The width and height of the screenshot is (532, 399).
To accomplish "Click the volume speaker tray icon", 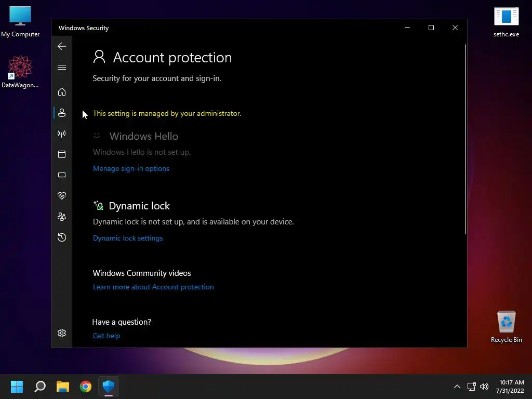I will (x=484, y=386).
